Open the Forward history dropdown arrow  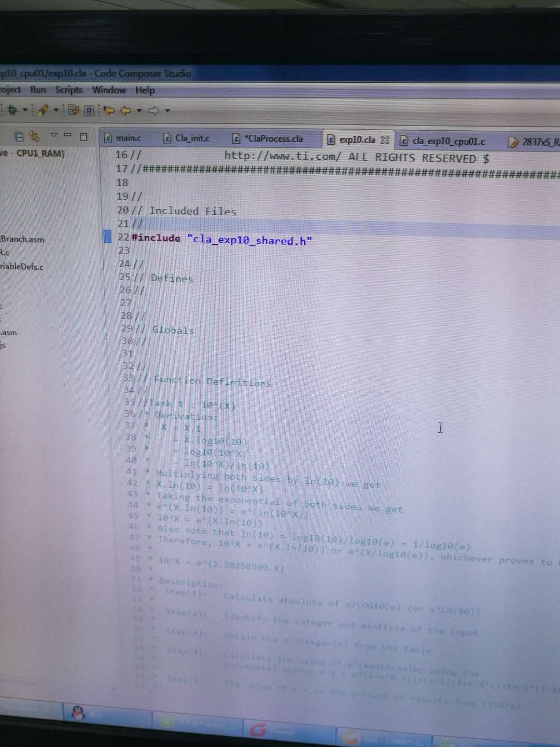167,110
